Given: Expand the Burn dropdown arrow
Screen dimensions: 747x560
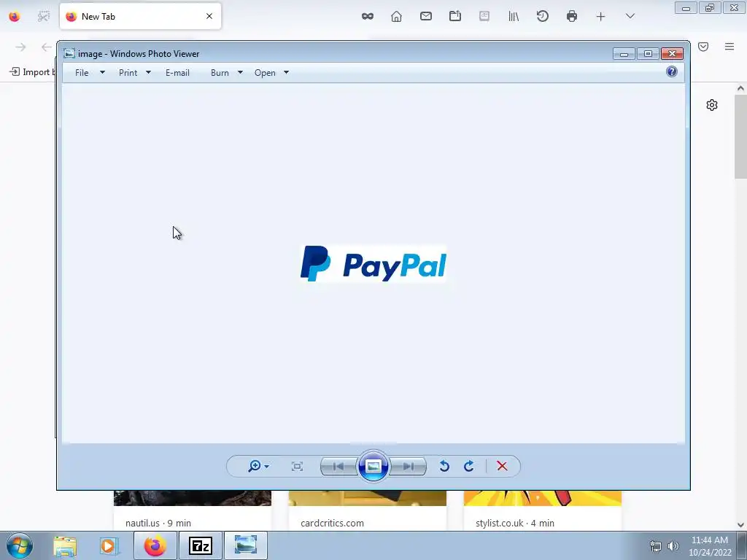Looking at the screenshot, I should [240, 72].
